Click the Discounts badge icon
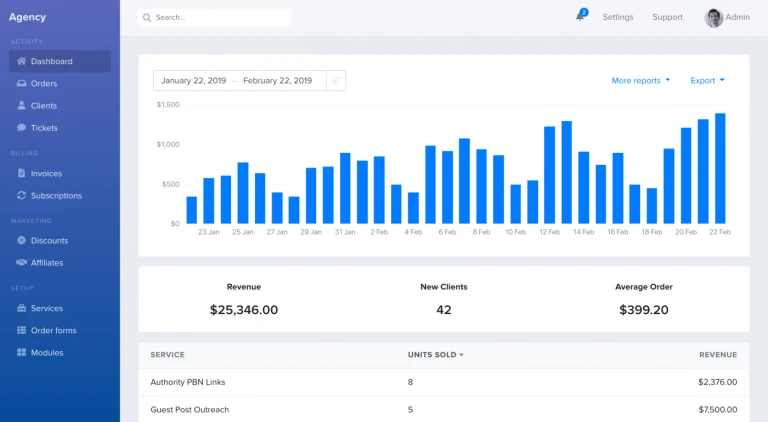The image size is (768, 422). point(21,240)
